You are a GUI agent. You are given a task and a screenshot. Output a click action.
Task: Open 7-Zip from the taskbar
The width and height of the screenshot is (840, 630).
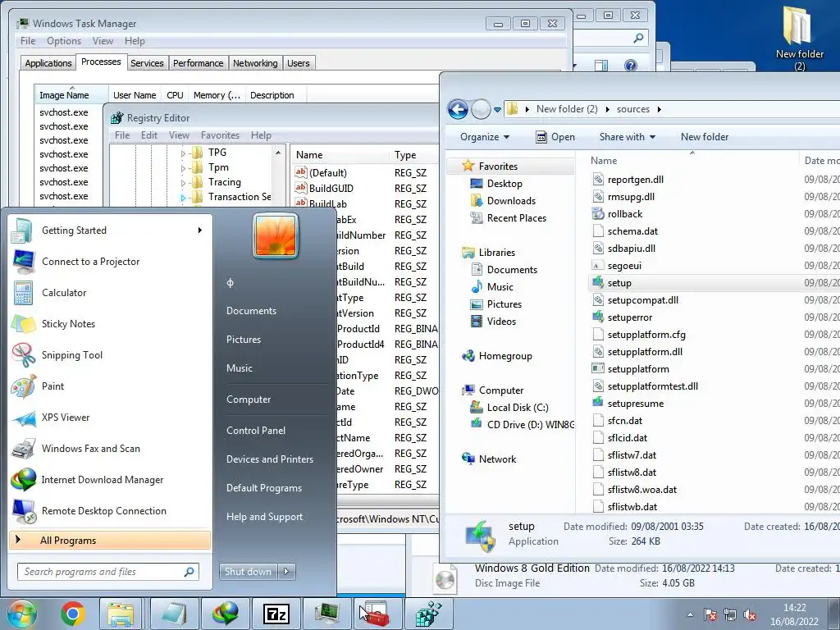point(276,614)
